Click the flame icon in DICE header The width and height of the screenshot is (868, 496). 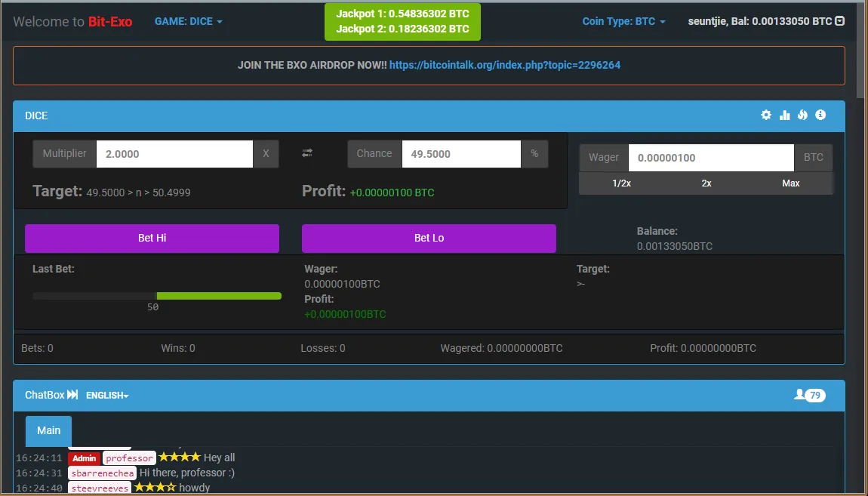point(802,116)
